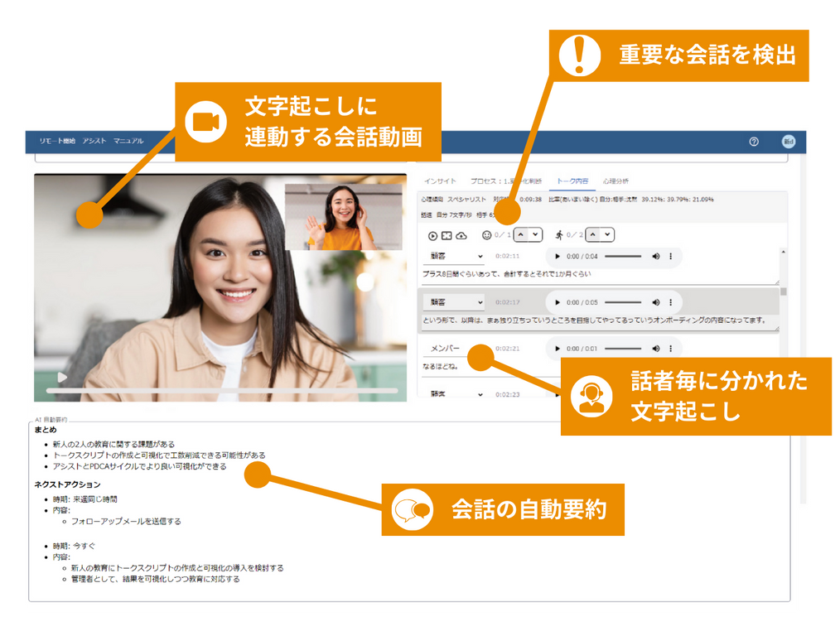Screen dimensions: 840x636
Task: Click the frames view icon next to play-all
Action: [446, 236]
